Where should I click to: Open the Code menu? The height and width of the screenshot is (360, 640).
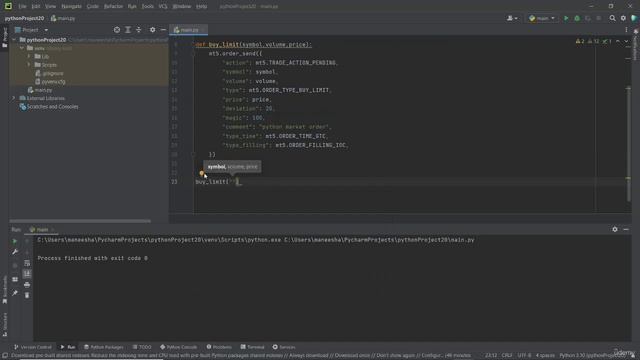(93, 7)
